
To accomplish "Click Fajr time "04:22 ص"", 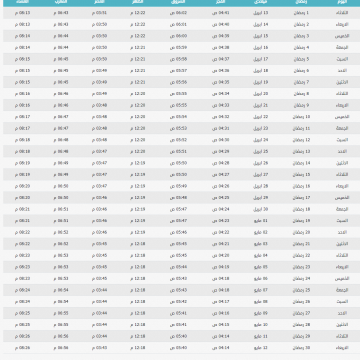I will coord(220,232).
